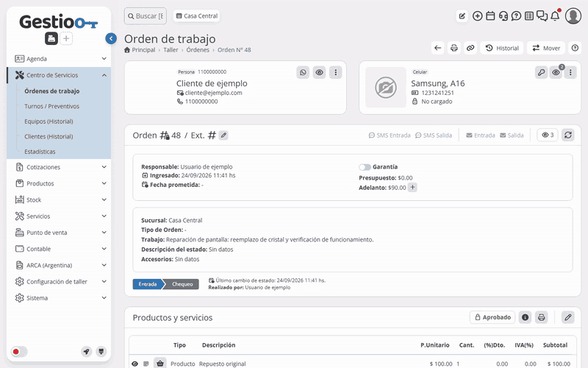Click the Aprobado status button
The width and height of the screenshot is (588, 368).
[492, 317]
